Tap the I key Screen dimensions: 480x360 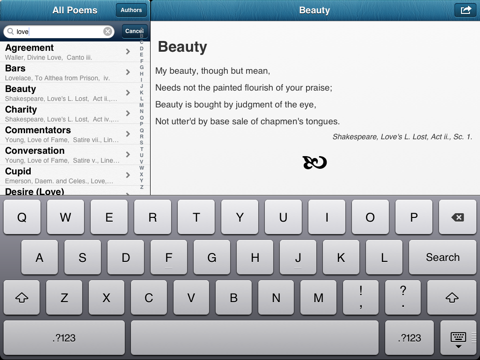pos(327,217)
